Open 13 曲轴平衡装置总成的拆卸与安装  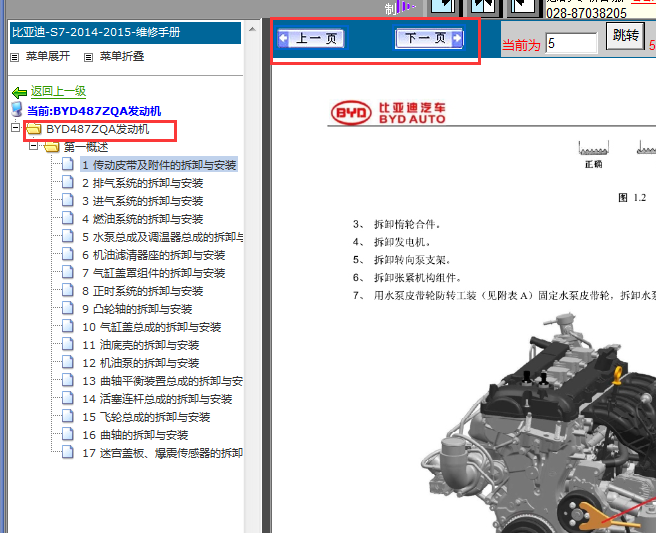point(162,381)
